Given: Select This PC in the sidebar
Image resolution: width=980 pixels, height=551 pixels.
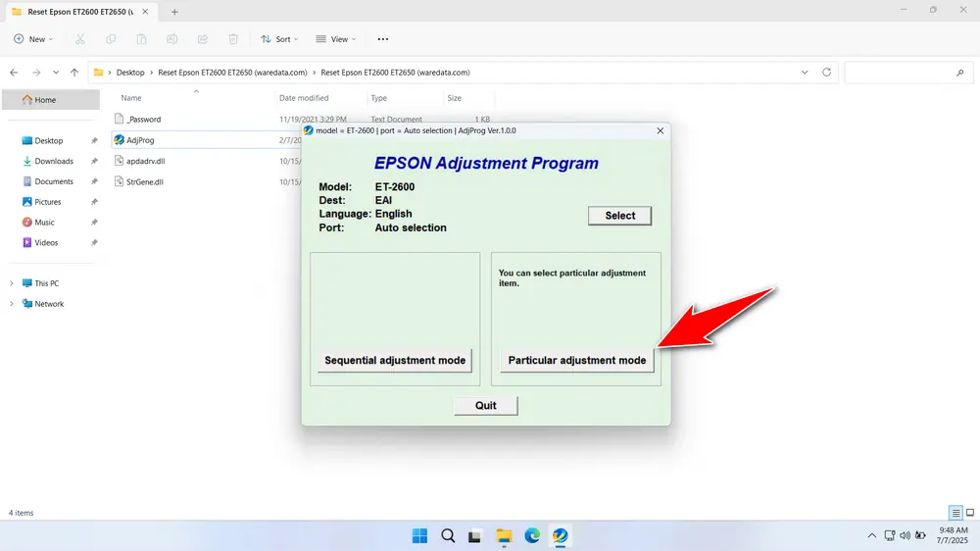Looking at the screenshot, I should coord(46,283).
